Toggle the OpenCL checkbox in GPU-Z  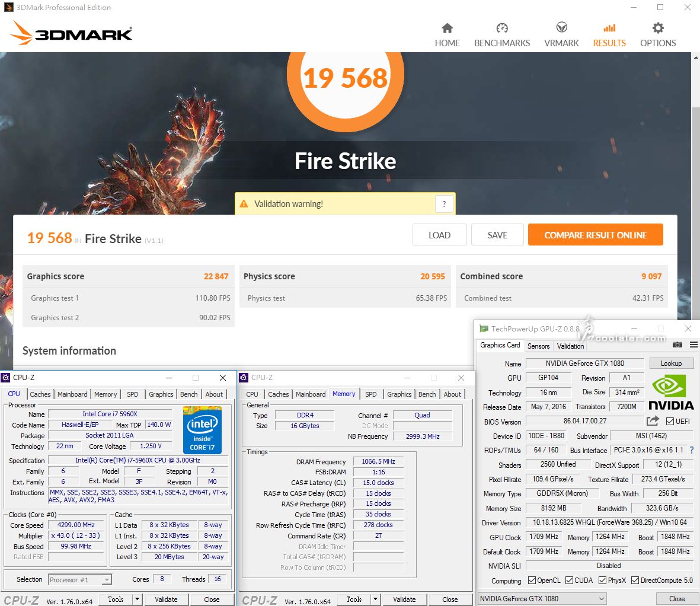click(x=532, y=580)
